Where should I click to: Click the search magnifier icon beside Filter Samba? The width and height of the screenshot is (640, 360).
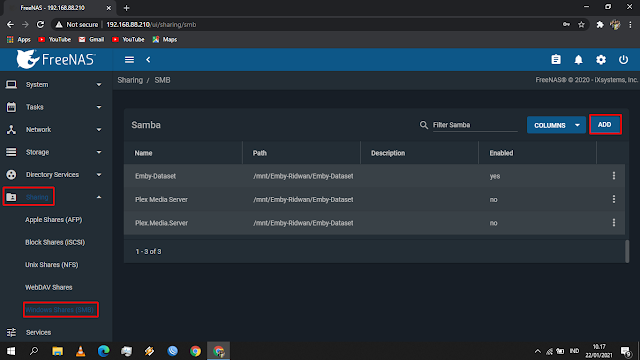[424, 125]
